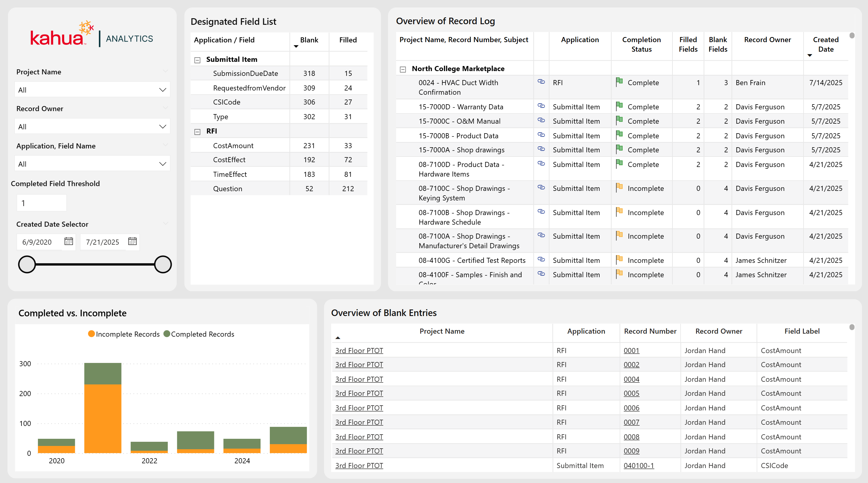Click right handle of Created Date slider
This screenshot has width=868, height=483.
click(x=163, y=264)
